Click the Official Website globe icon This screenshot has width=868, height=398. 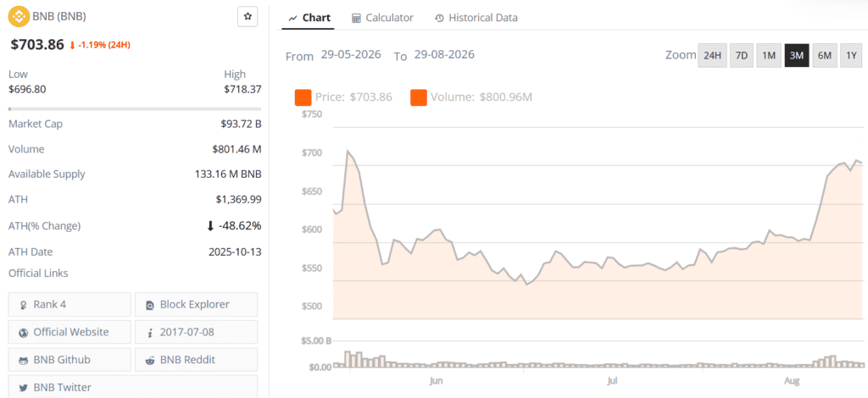(x=23, y=332)
